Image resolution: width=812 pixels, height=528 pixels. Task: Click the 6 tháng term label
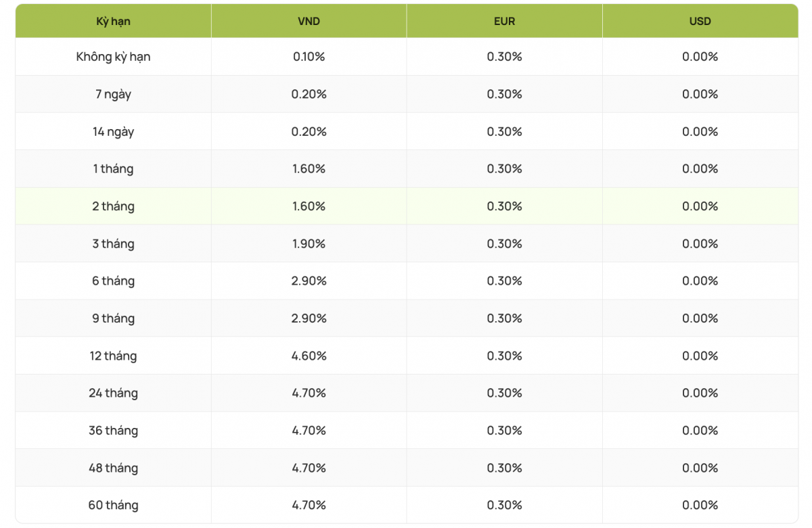coord(113,281)
